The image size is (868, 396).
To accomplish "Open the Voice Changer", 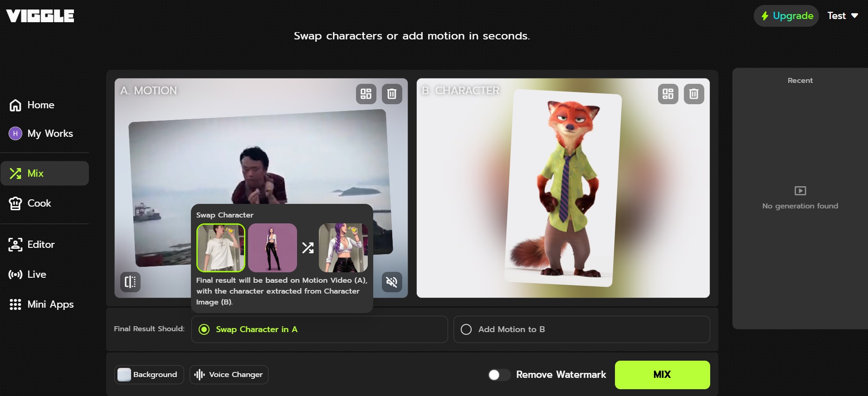I will point(229,375).
